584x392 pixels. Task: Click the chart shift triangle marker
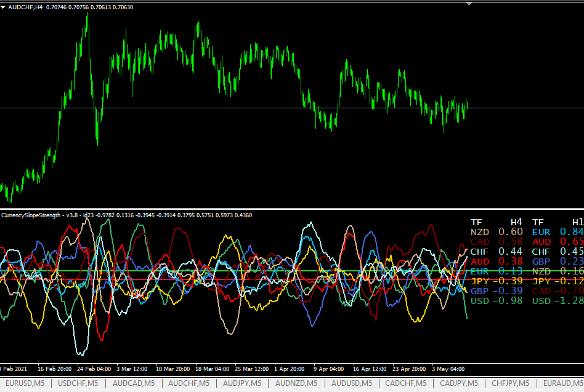tap(469, 3)
